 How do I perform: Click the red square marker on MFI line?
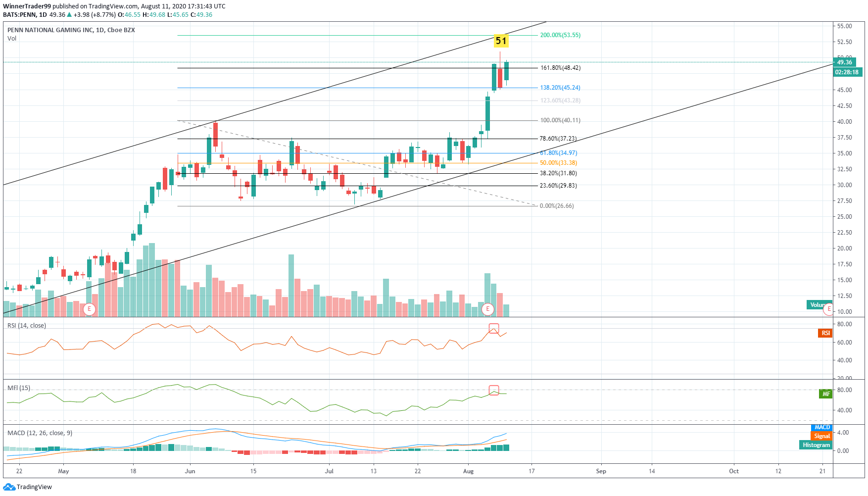pos(494,390)
